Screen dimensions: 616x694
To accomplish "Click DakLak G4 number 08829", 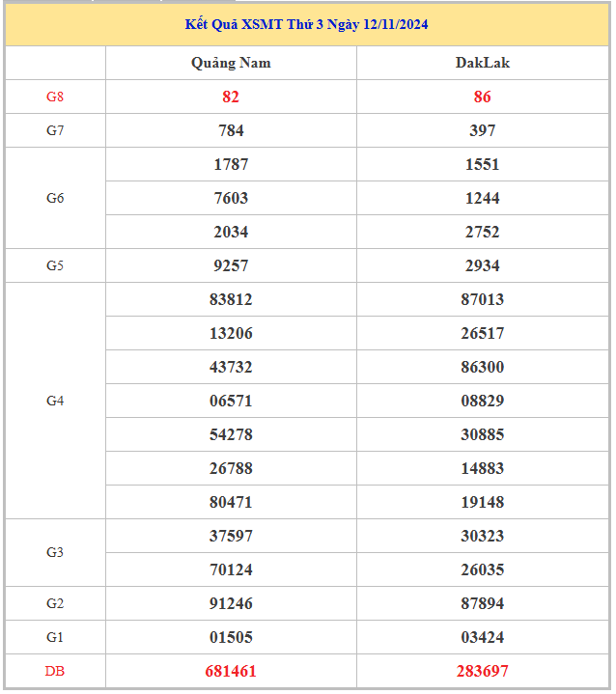I will [x=482, y=401].
